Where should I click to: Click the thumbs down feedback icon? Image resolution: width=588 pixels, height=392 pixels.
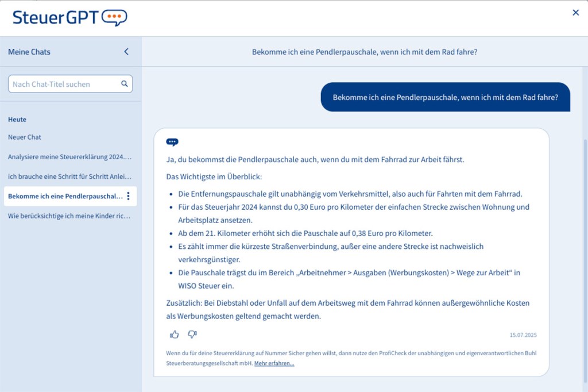tap(192, 334)
